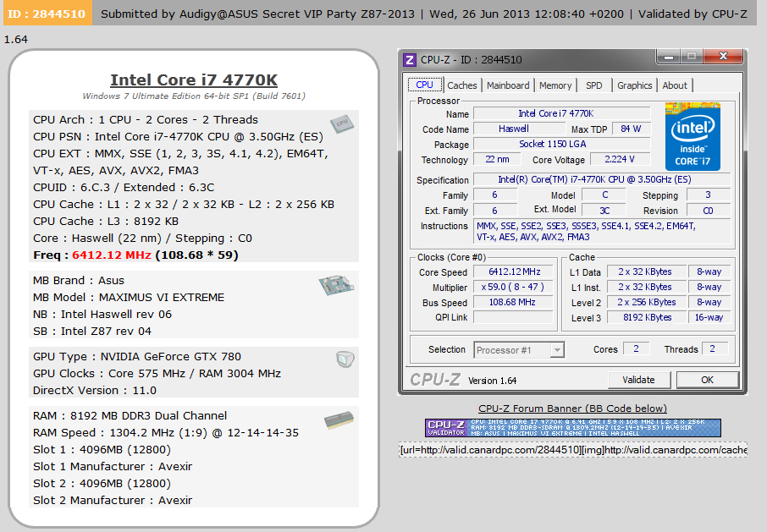767x532 pixels.
Task: Open the Memory tab
Action: (x=555, y=85)
